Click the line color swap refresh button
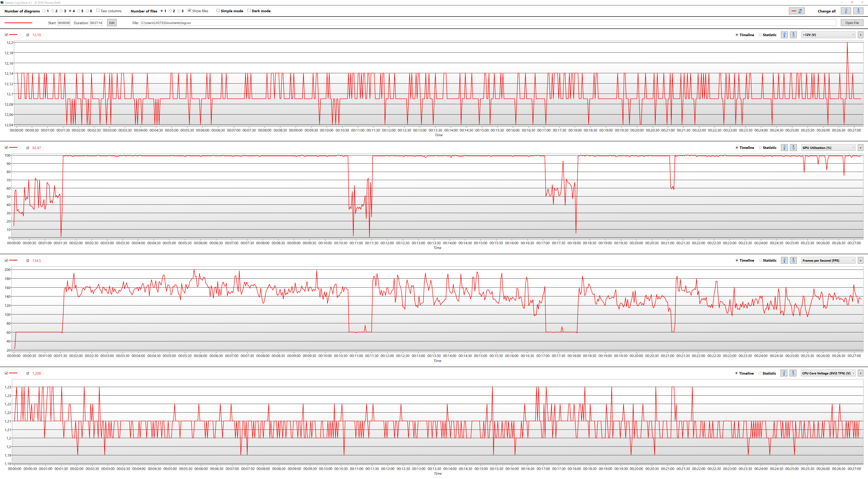This screenshot has height=479, width=868. (x=797, y=11)
